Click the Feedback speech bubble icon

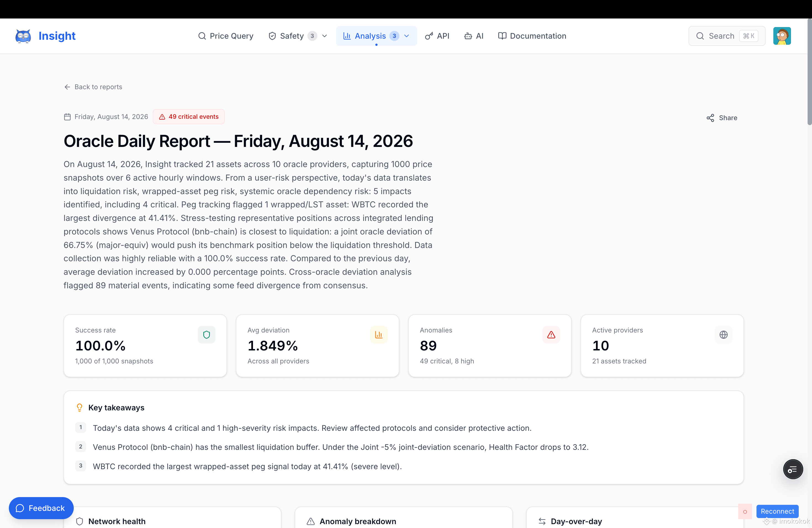point(20,508)
